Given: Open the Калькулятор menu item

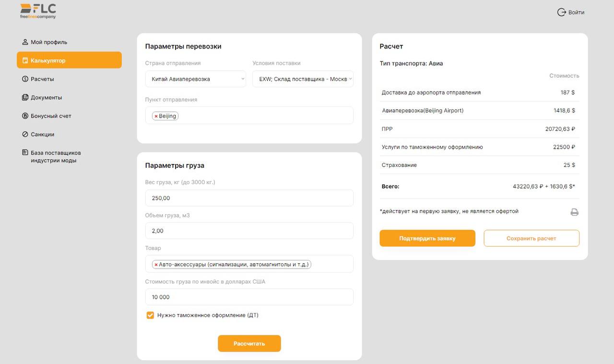Looking at the screenshot, I should [x=69, y=60].
